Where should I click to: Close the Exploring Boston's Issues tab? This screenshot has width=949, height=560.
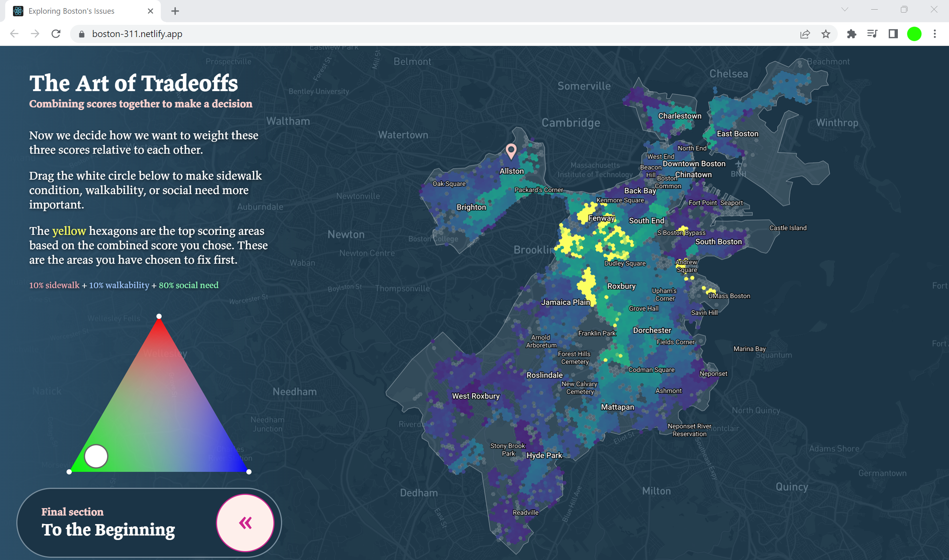150,11
